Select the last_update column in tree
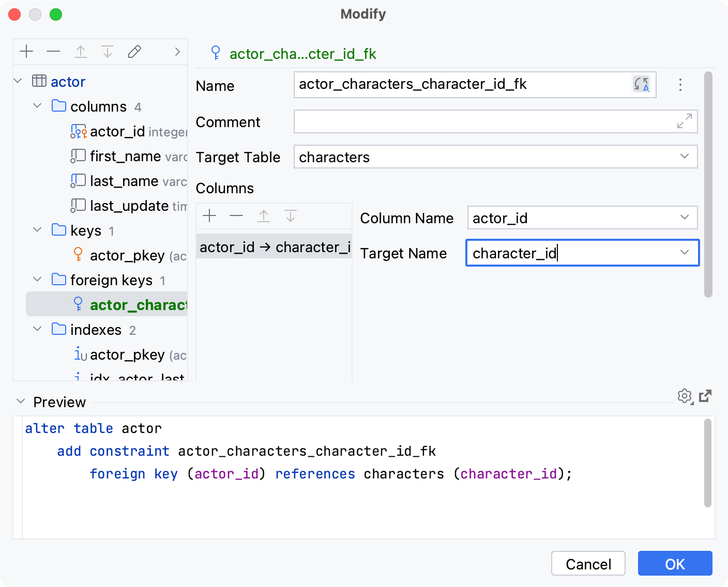728x587 pixels. pyautogui.click(x=128, y=206)
